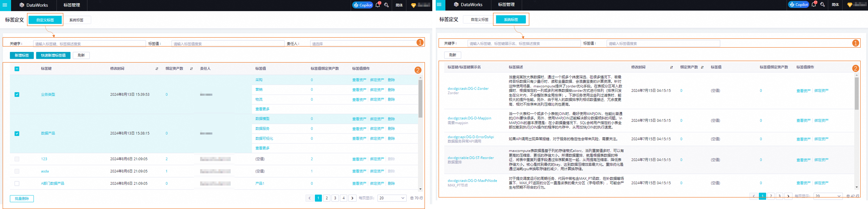Click the custom tags table vertical scrollbar thumb

[420, 99]
